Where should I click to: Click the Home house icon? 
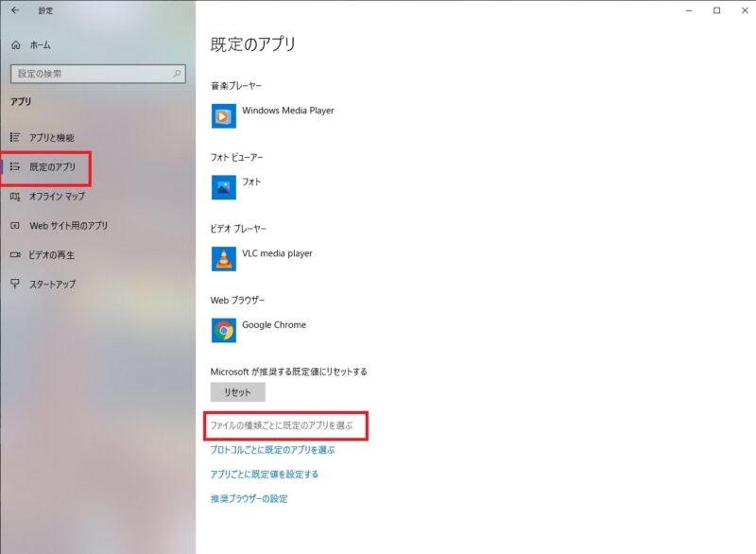click(16, 44)
